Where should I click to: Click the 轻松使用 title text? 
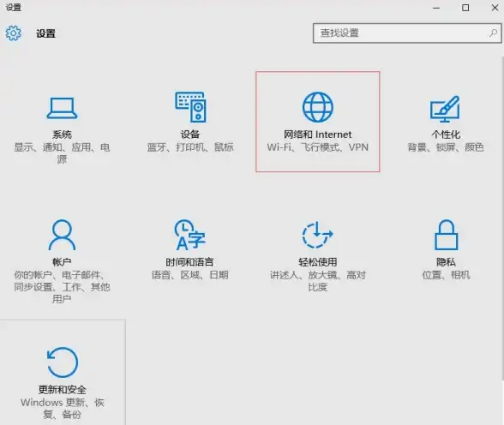click(x=317, y=262)
